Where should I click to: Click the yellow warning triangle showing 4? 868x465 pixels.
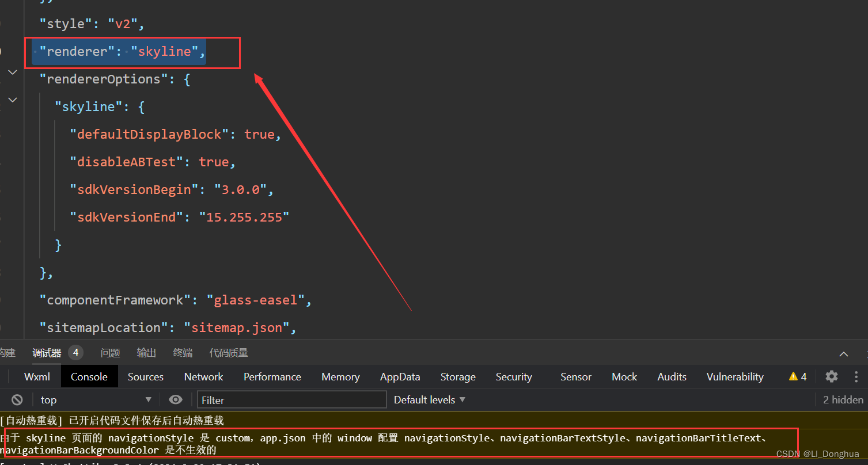pyautogui.click(x=797, y=376)
